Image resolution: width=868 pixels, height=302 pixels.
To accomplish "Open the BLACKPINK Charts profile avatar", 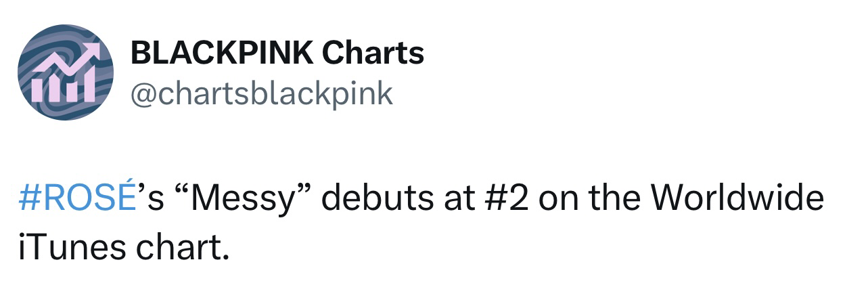I will [x=65, y=72].
